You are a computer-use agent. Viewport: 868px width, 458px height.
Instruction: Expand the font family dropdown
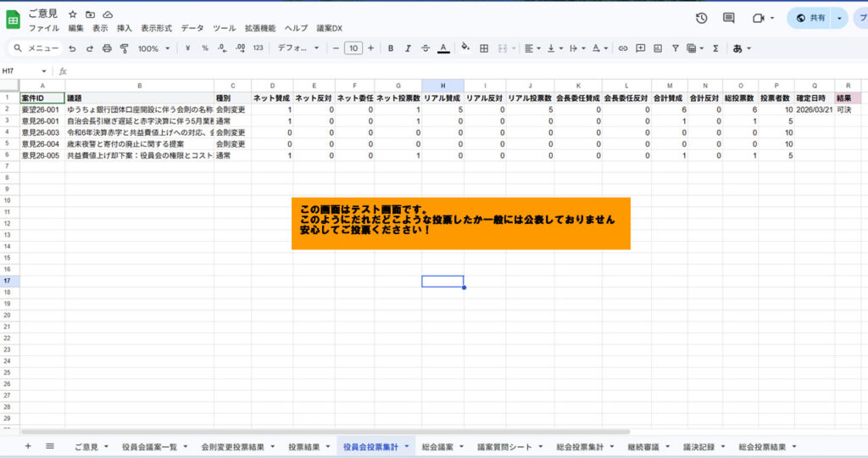298,48
